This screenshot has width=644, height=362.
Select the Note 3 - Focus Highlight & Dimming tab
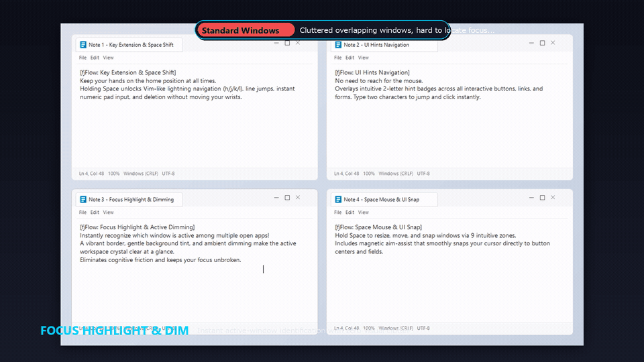129,200
